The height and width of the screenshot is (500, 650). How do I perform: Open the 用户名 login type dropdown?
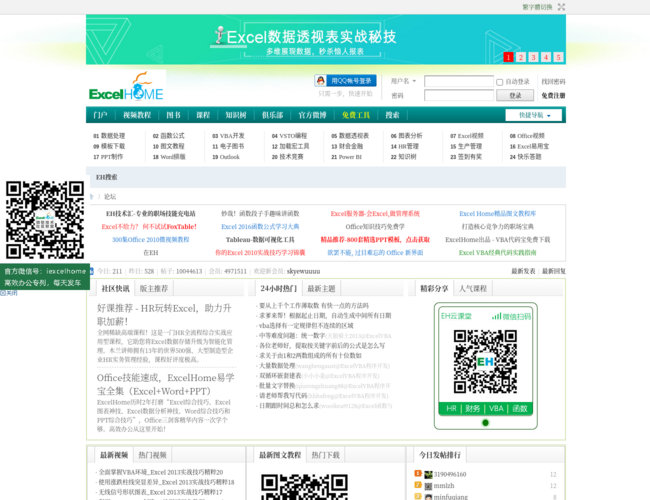pyautogui.click(x=403, y=81)
